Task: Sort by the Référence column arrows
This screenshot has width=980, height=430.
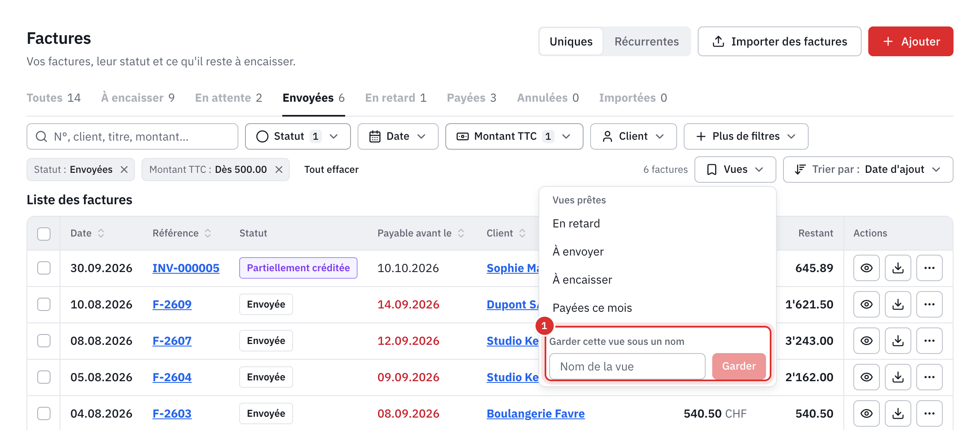Action: tap(208, 233)
